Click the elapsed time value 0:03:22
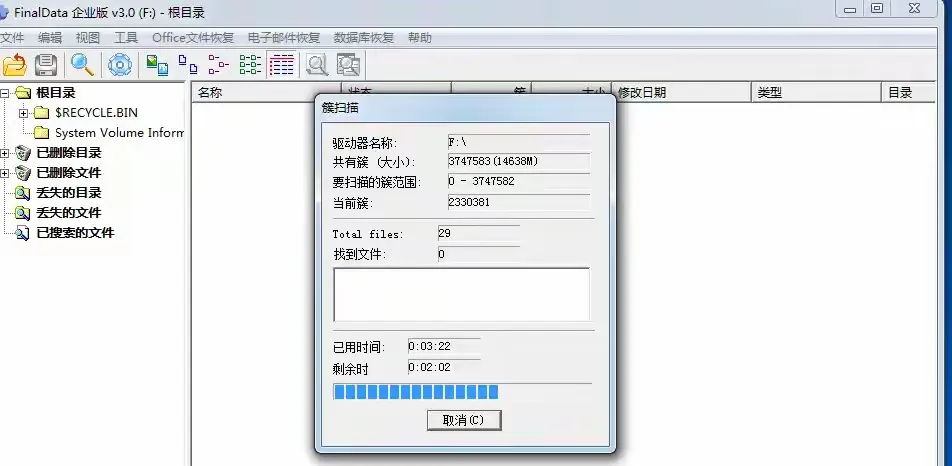Viewport: 952px width, 466px height. [x=444, y=346]
